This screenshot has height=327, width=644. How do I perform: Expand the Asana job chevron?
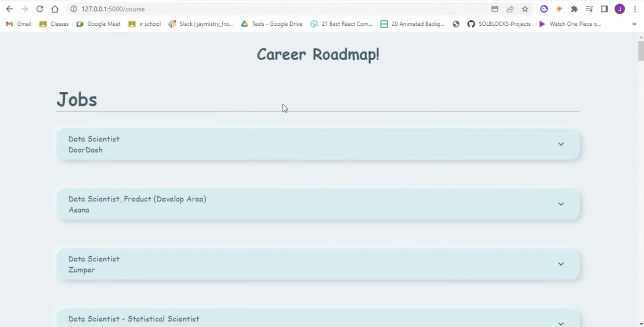pos(561,204)
